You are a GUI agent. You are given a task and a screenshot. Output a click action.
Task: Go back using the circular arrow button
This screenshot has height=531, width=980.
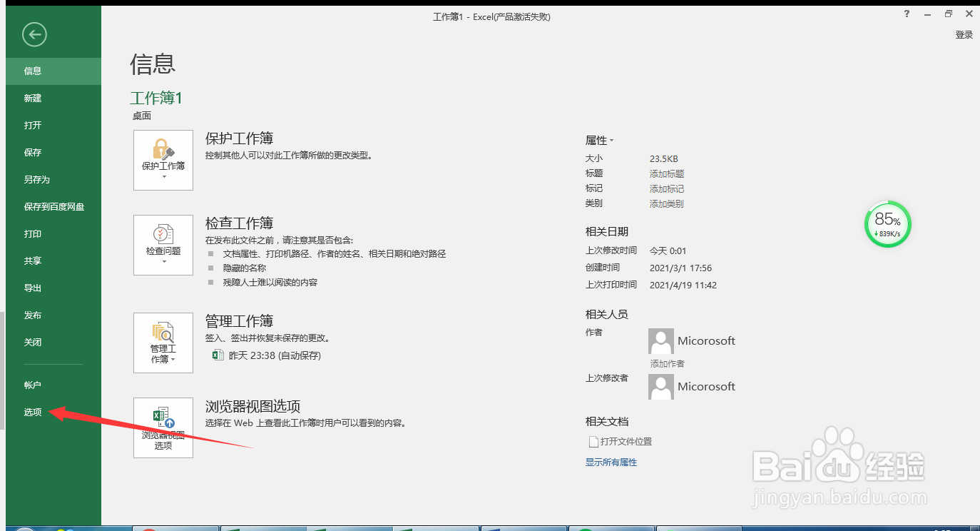tap(34, 34)
